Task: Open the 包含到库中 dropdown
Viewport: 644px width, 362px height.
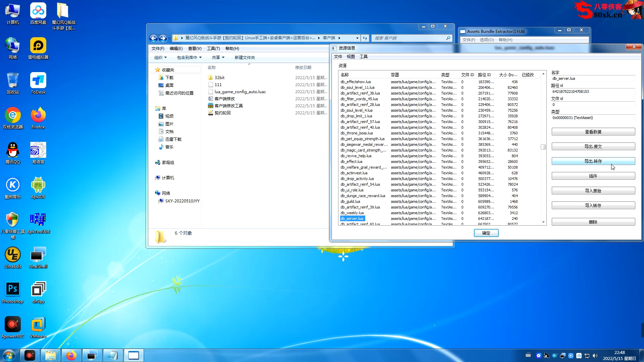Action: tap(189, 58)
